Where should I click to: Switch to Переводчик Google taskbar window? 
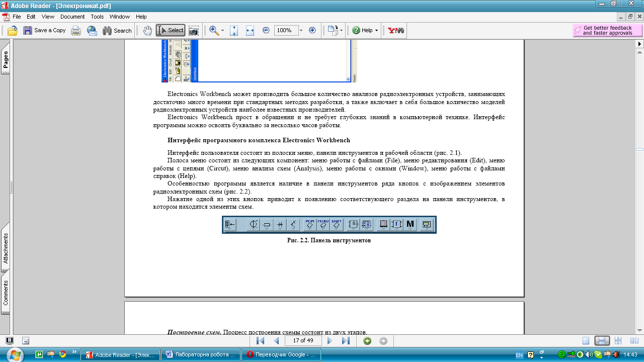pyautogui.click(x=281, y=354)
